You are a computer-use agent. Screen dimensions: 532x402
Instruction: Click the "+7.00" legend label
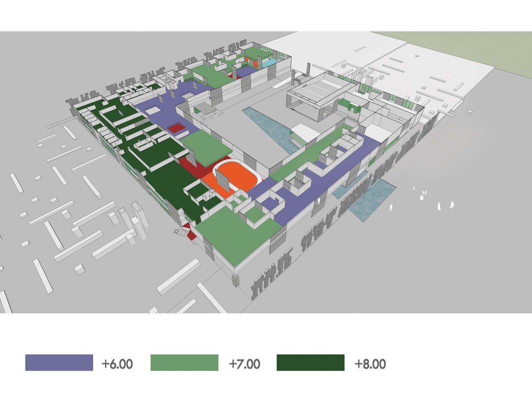[x=245, y=364]
